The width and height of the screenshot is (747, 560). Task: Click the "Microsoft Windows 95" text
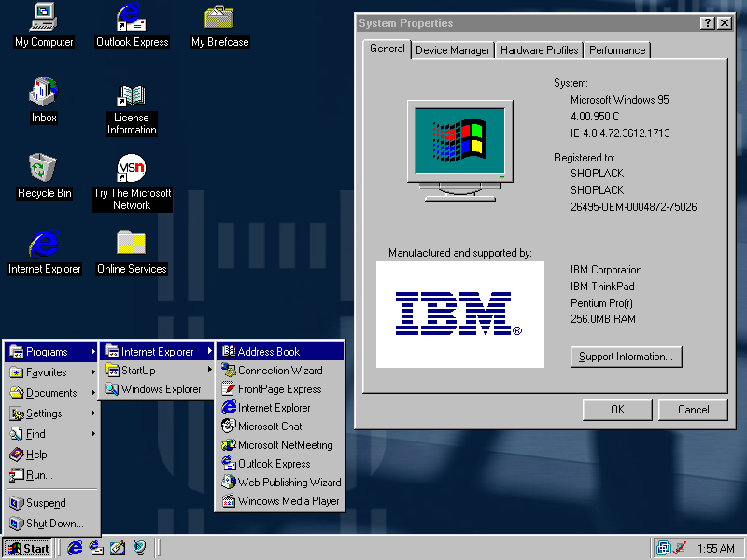point(620,100)
